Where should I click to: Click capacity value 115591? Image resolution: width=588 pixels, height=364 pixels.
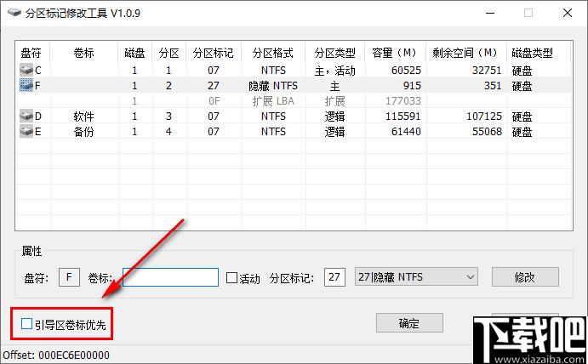click(403, 117)
